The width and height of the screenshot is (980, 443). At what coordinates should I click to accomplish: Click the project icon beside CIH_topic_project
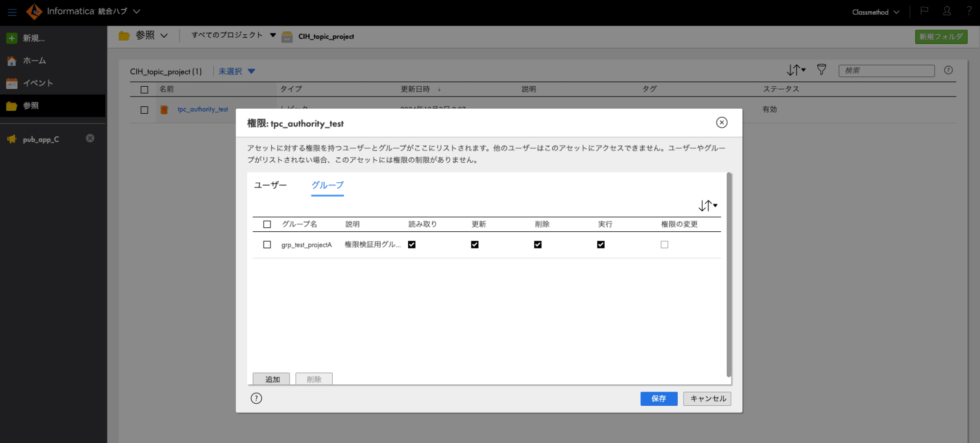pos(287,36)
